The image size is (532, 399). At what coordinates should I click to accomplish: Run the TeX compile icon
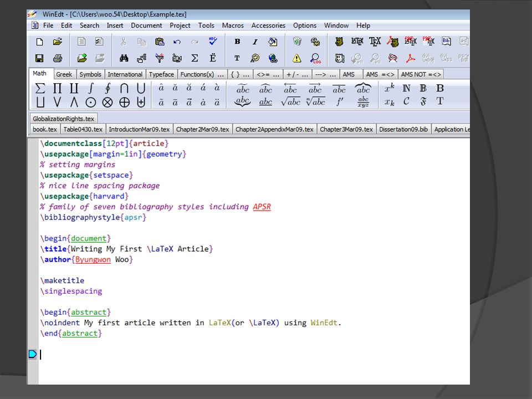[375, 42]
